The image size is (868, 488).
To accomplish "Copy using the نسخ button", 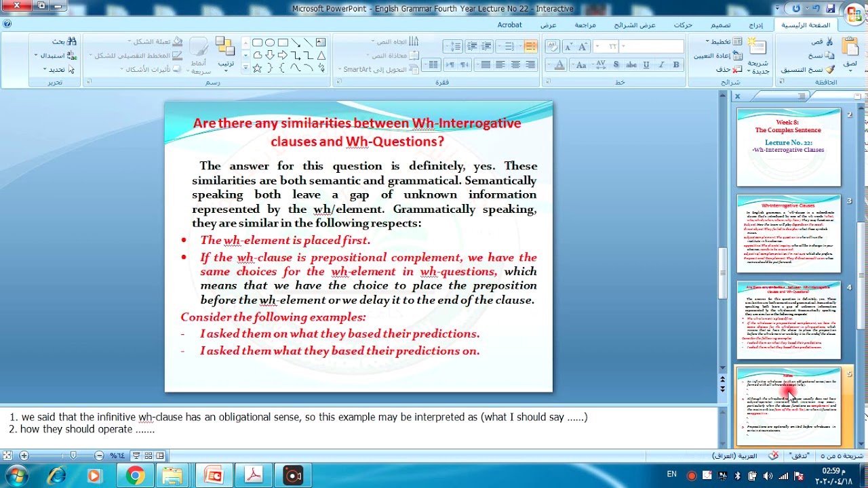I will 823,56.
